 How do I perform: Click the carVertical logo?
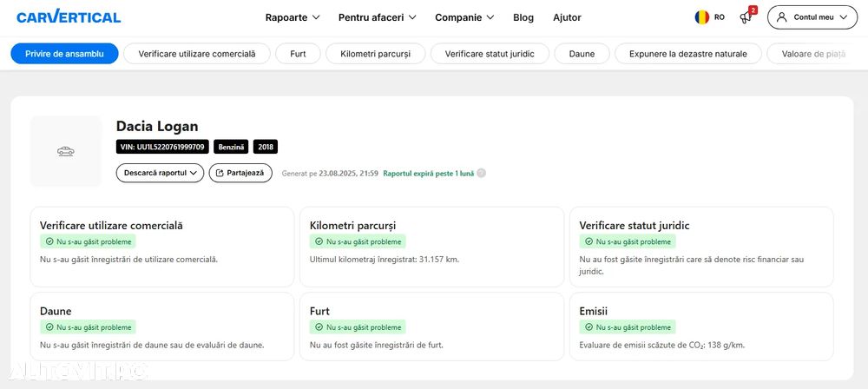(69, 17)
